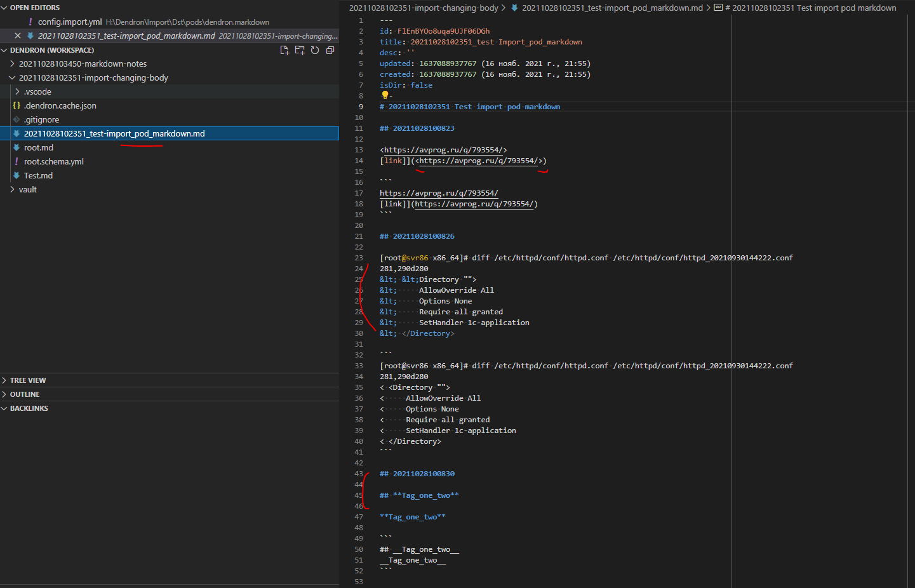Click the JSON braces icon beside .dendron.cache.json
Image resolution: width=915 pixels, height=588 pixels.
coord(16,105)
